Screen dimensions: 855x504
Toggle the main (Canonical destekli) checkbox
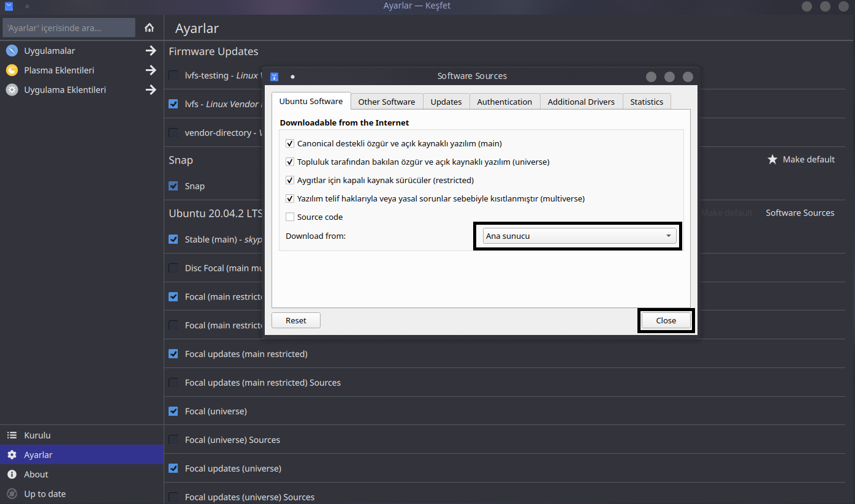[x=290, y=143]
